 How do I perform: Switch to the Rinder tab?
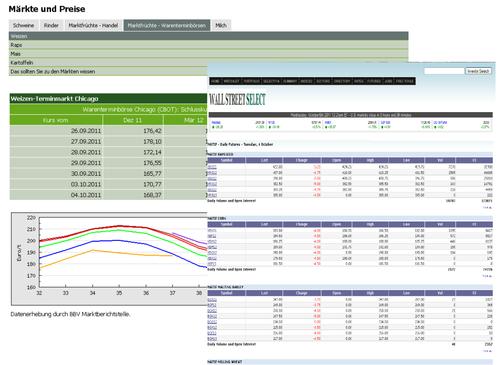[51, 25]
